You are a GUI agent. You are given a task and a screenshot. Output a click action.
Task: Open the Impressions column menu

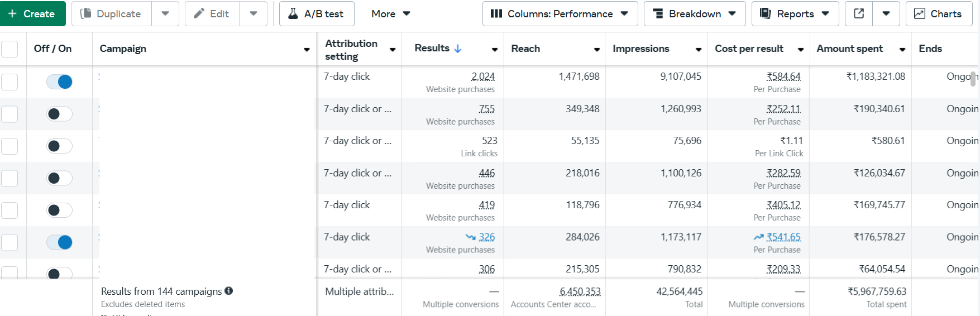point(699,50)
